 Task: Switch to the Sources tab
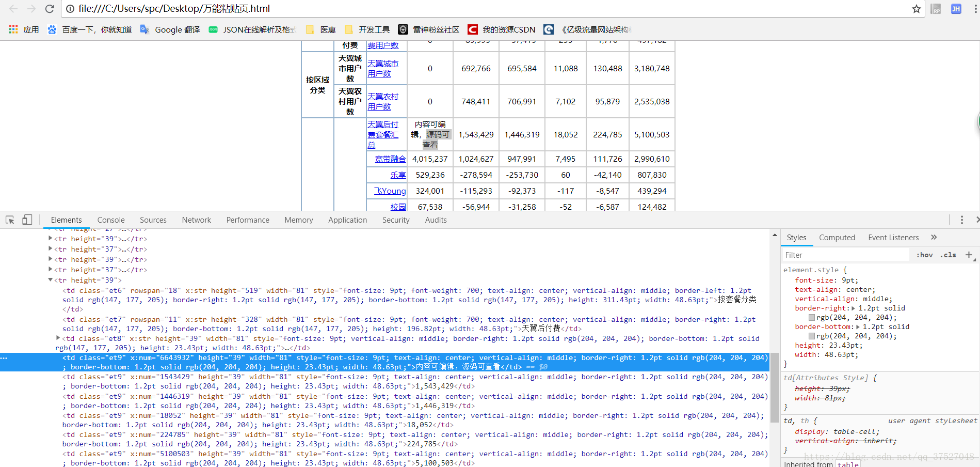pos(153,220)
